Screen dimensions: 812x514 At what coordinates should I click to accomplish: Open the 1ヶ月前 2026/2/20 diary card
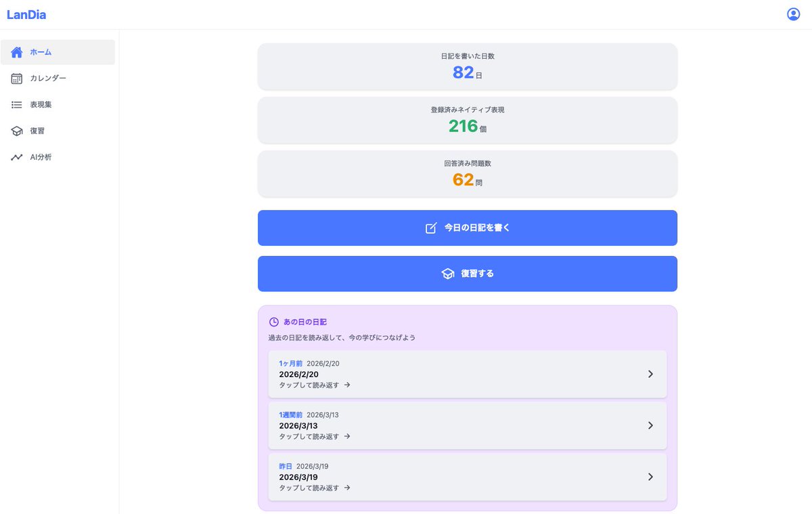467,374
